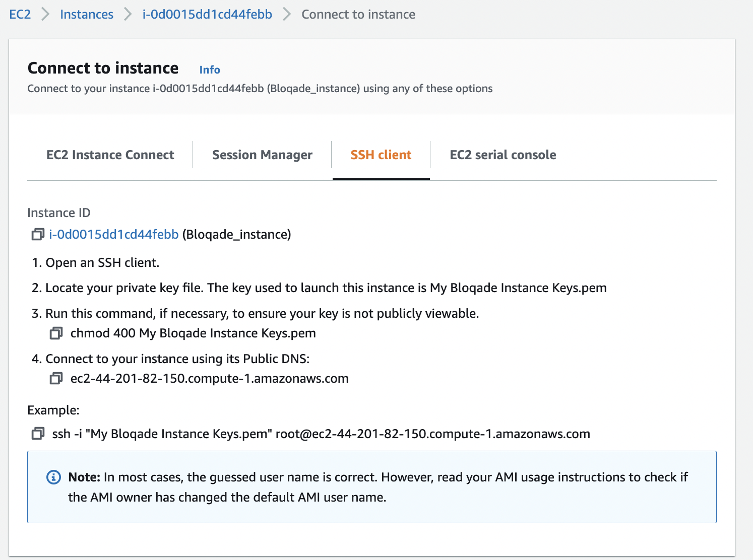This screenshot has height=560, width=753.
Task: Click the Info link beside the heading
Action: [210, 69]
